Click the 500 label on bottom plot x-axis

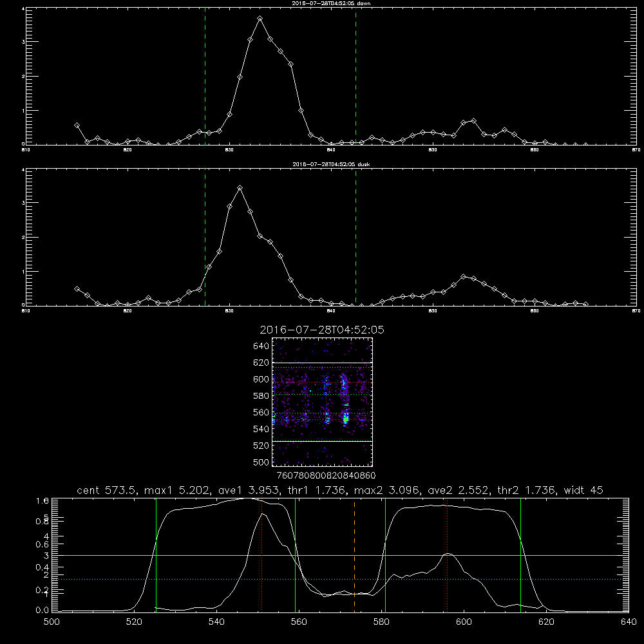pyautogui.click(x=52, y=622)
